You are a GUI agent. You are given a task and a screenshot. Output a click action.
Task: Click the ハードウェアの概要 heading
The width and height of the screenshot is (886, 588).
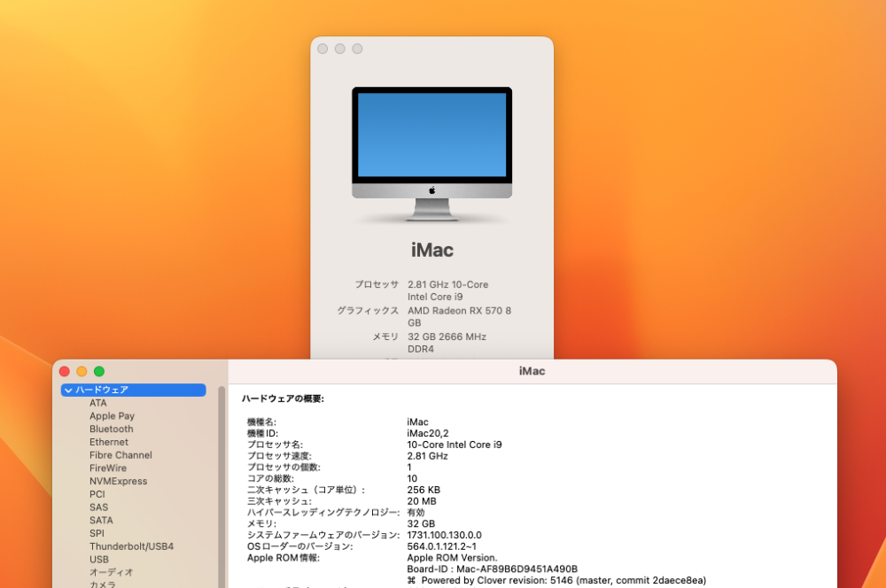283,398
